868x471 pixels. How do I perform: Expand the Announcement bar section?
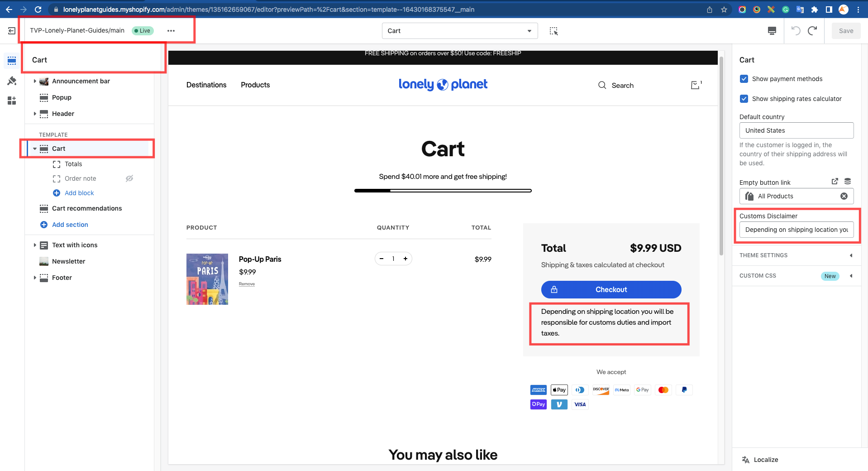[35, 81]
